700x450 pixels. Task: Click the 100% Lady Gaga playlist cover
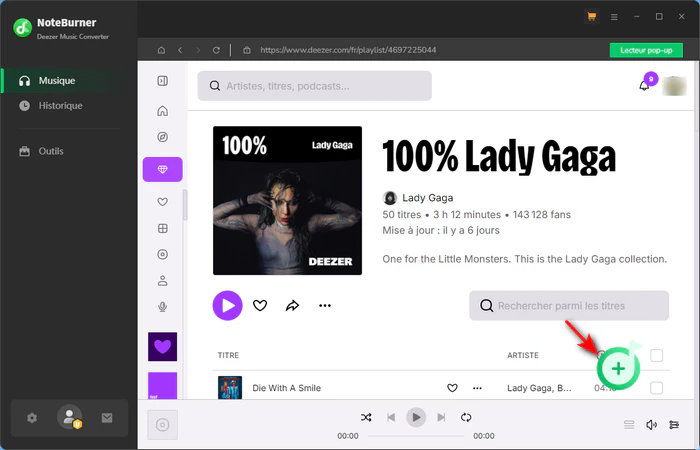tap(288, 200)
